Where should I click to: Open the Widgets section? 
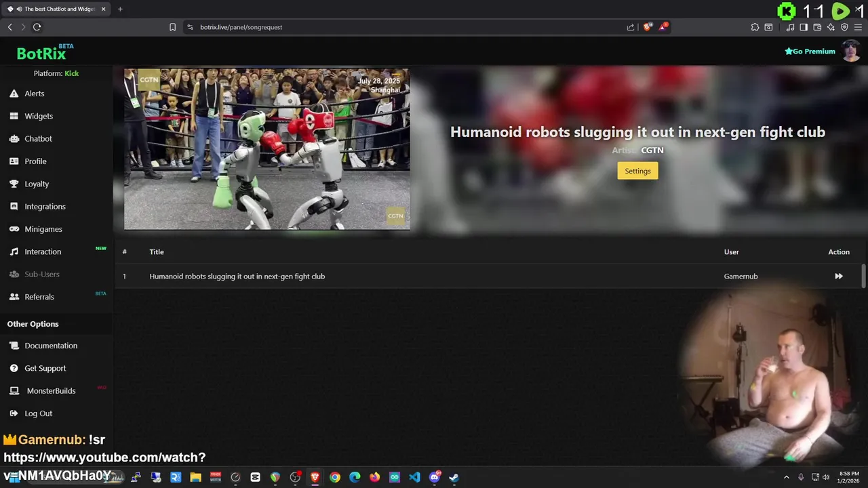click(x=39, y=116)
